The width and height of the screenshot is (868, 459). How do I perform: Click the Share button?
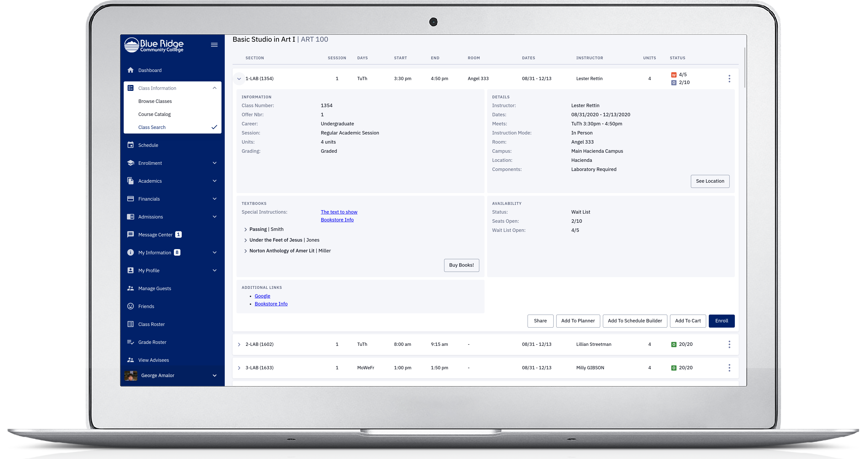tap(540, 321)
